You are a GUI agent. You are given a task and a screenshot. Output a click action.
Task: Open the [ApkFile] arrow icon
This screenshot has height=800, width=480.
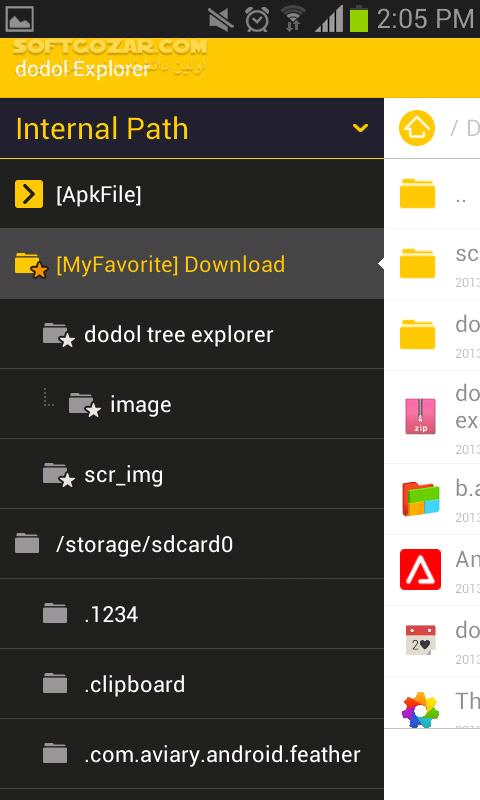tap(29, 194)
